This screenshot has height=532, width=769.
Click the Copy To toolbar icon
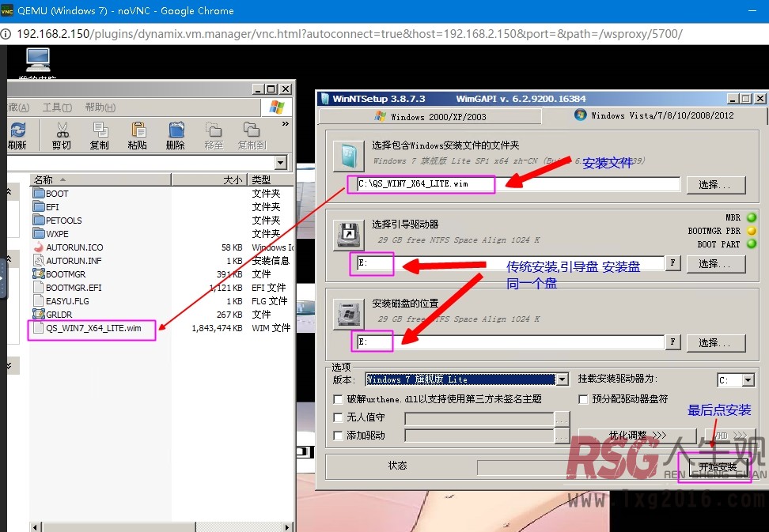tap(252, 136)
